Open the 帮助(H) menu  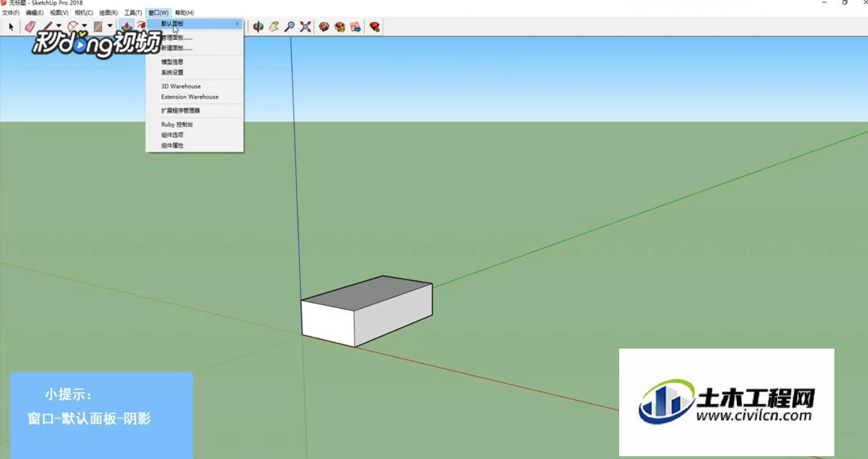point(184,12)
